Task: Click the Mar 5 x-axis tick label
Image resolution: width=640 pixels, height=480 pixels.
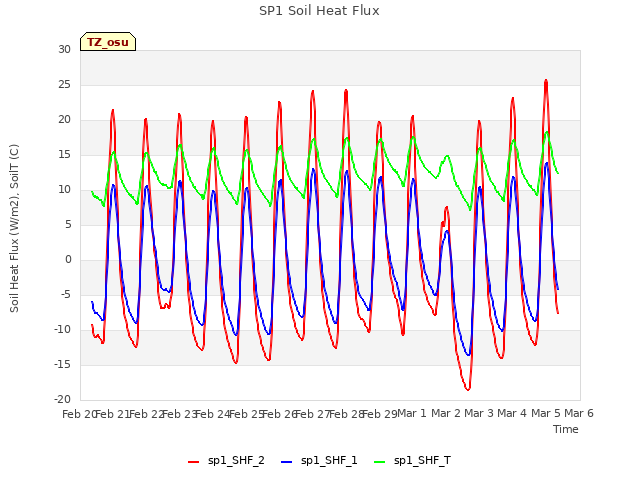Action: (545, 413)
